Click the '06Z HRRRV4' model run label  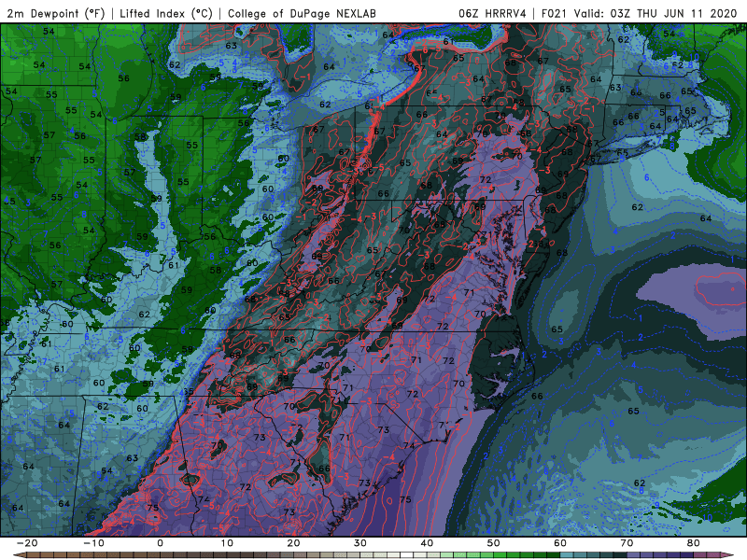pyautogui.click(x=492, y=13)
